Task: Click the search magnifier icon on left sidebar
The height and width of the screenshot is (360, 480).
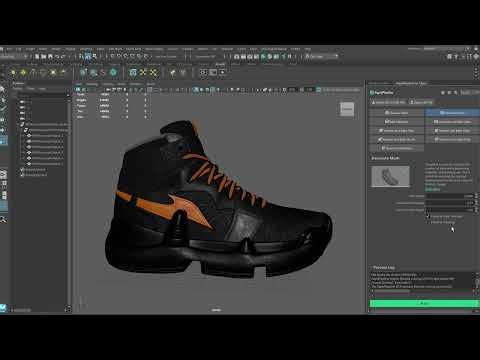Action: 3,219
